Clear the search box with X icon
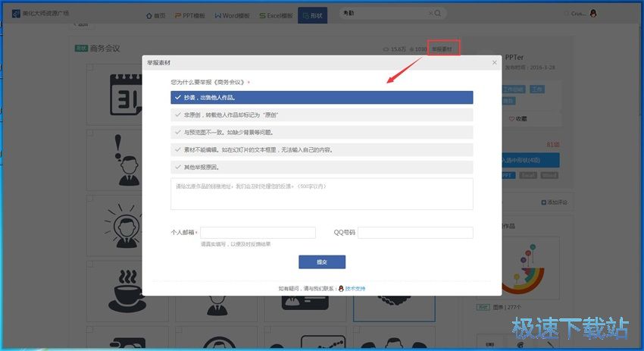The height and width of the screenshot is (351, 644). (430, 13)
